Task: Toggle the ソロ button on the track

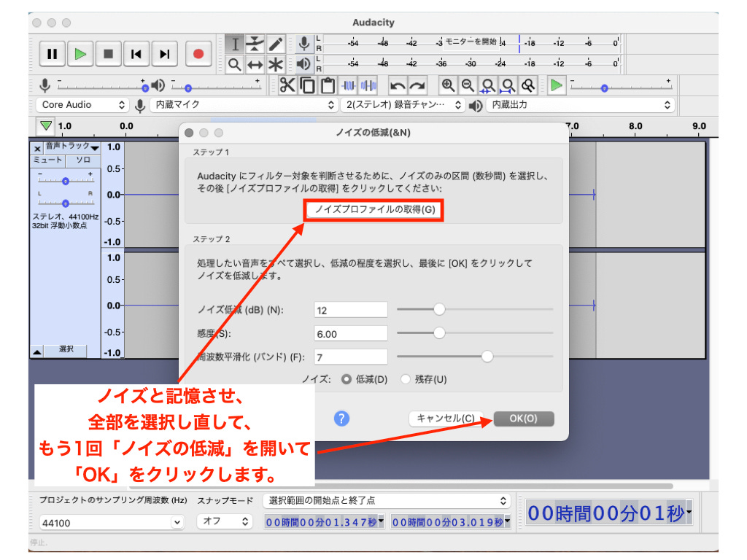Action: [83, 160]
